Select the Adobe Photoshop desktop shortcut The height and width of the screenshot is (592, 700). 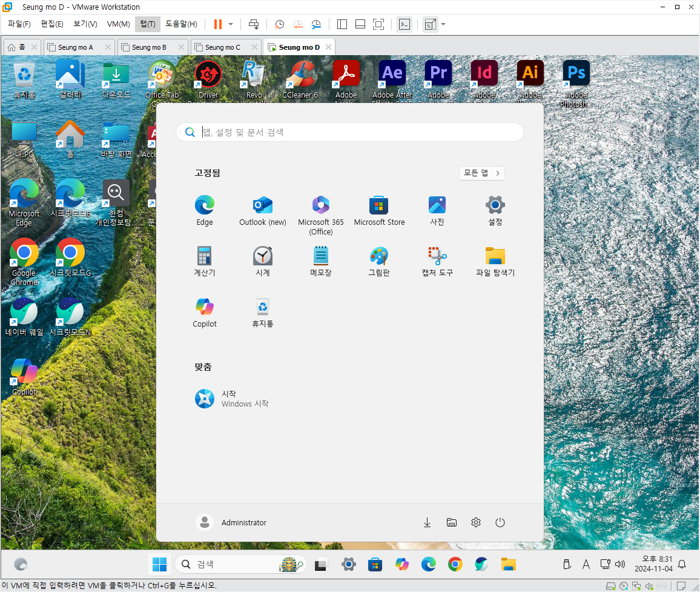pyautogui.click(x=576, y=84)
